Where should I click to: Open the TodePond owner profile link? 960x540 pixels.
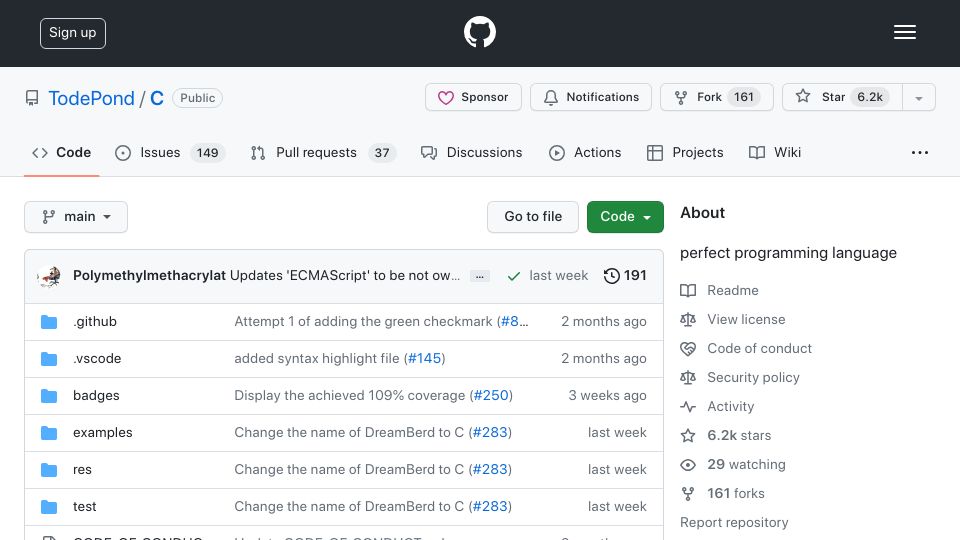(91, 98)
